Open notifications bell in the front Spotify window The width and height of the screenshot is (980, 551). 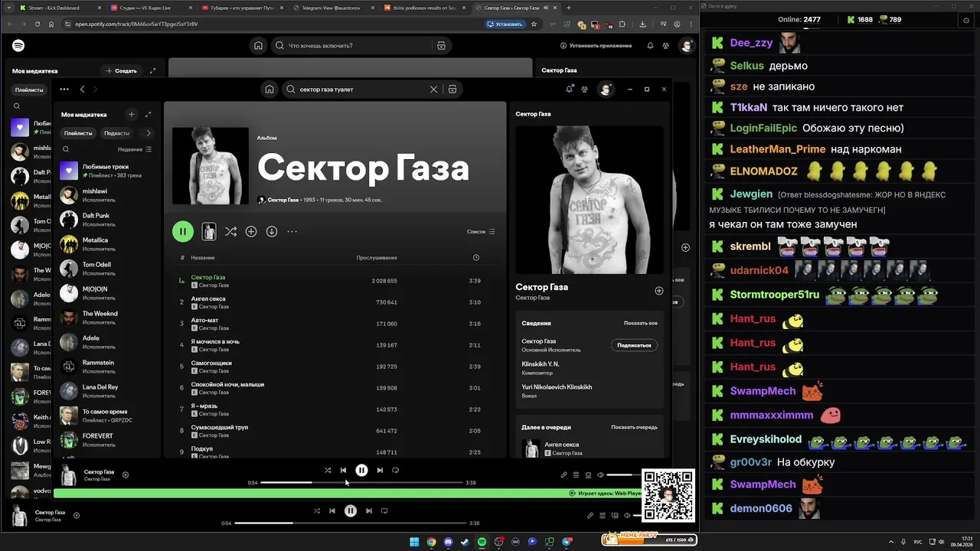pos(569,90)
